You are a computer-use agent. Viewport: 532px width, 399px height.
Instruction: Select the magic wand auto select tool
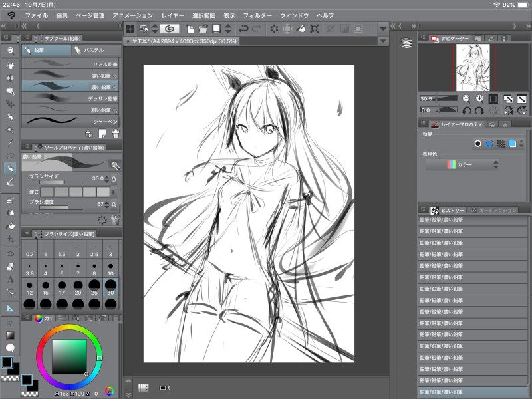pos(10,130)
